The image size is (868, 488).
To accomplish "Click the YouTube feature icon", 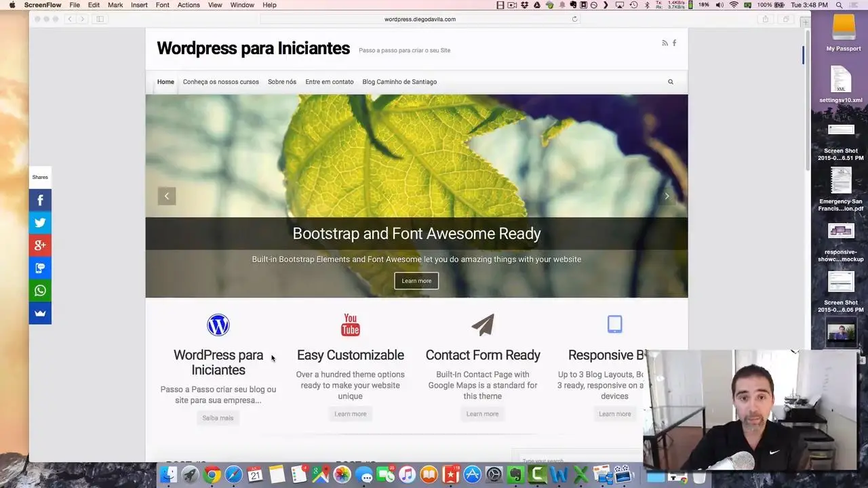I will (351, 325).
